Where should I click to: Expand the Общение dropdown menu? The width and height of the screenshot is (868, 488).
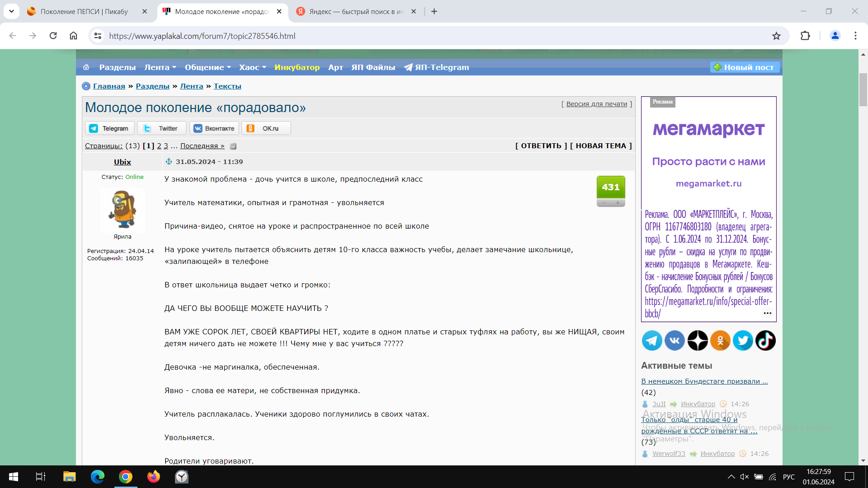(208, 67)
